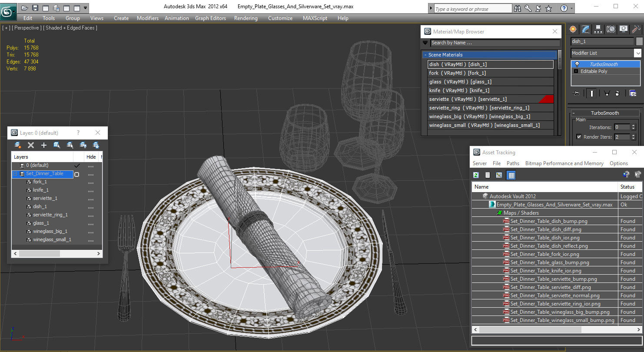Click Refresh icon in Asset Tracking toolbar
The image size is (644, 352).
476,175
